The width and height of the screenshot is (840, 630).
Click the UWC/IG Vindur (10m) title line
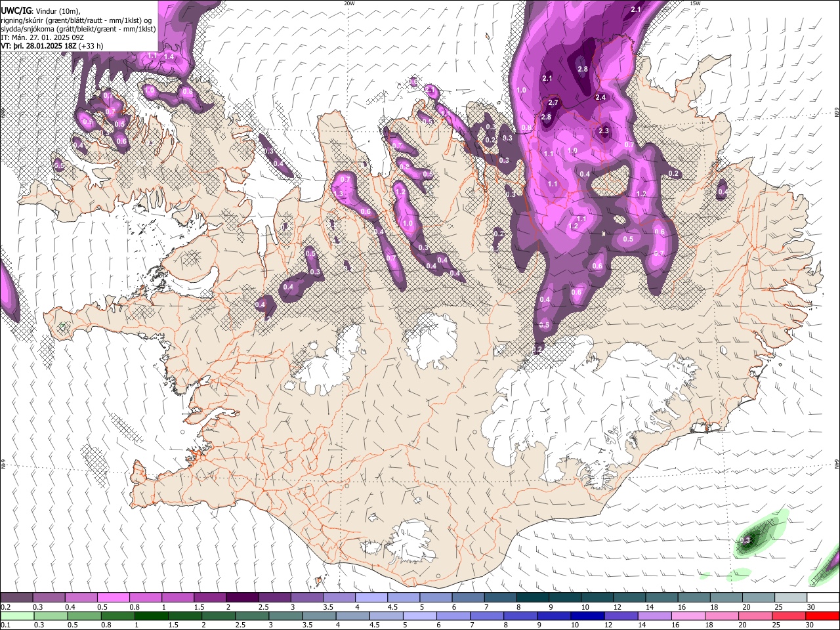click(40, 10)
